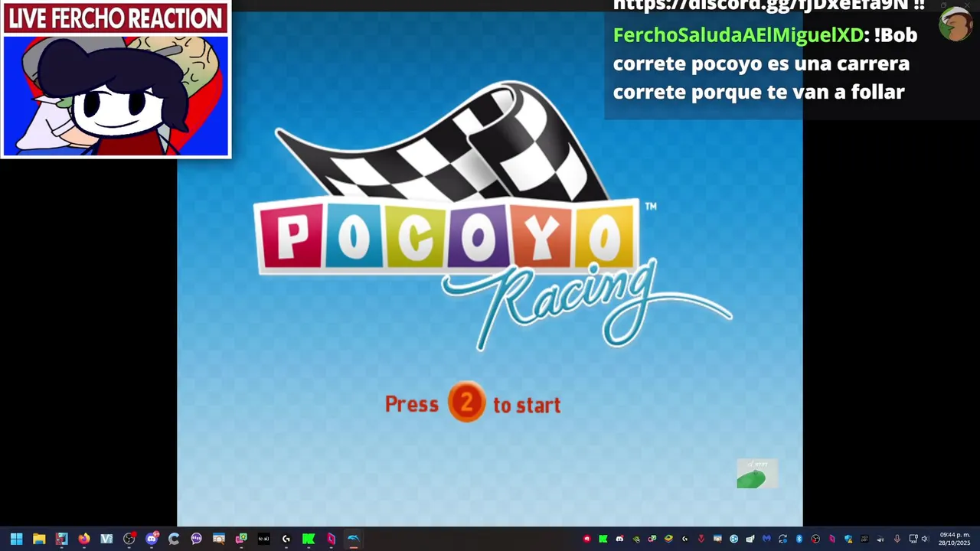The image size is (980, 551).
Task: Click the chat text 'correte pocoyo es una carrera'
Action: (x=762, y=64)
